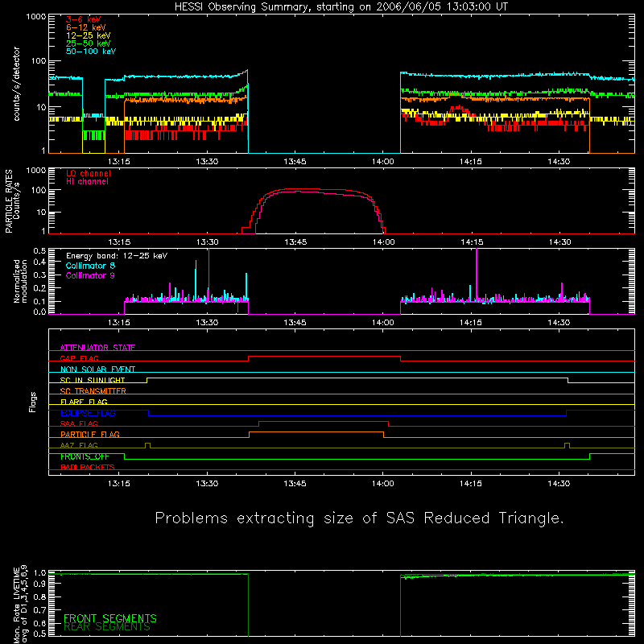
Task: Select the 3-6 keV legend label
Action: (x=84, y=19)
